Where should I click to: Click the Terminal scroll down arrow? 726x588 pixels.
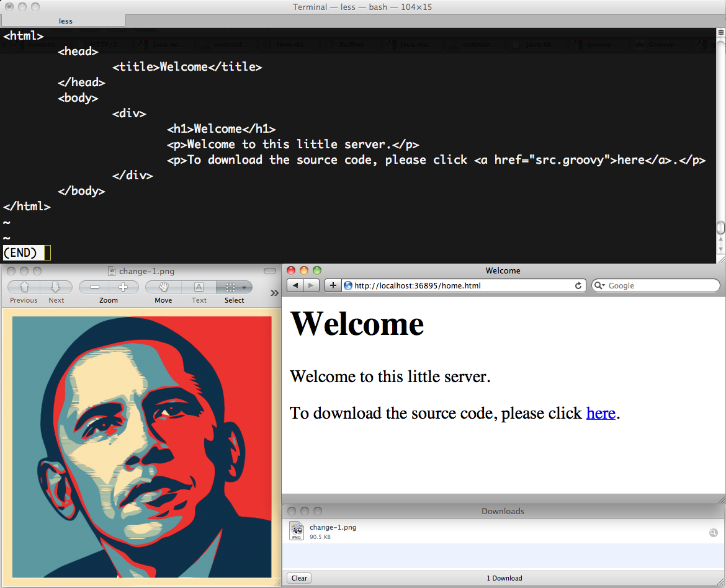click(x=721, y=249)
